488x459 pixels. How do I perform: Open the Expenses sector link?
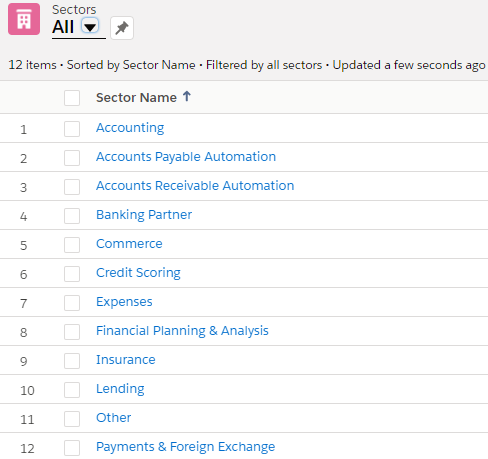pos(124,302)
